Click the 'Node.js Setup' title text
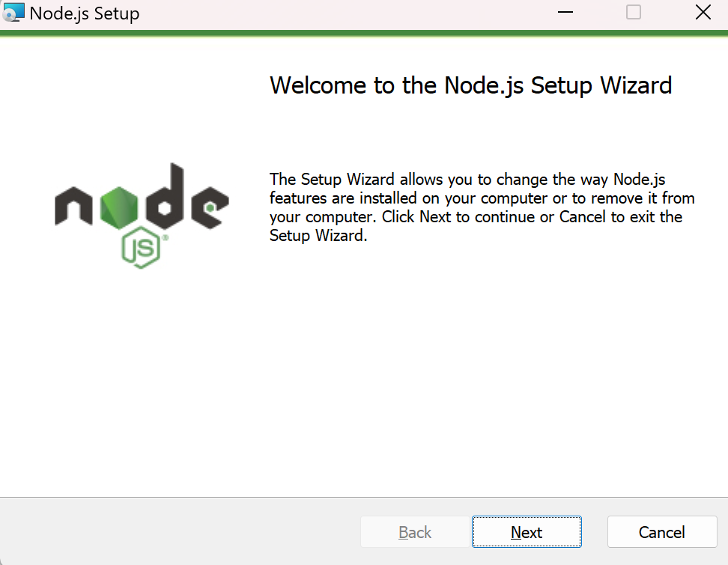Screen dimensions: 728x565 (84, 13)
